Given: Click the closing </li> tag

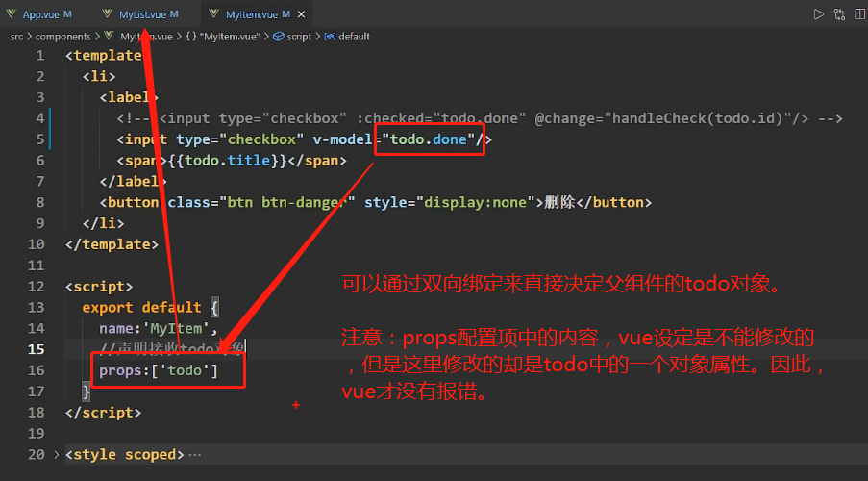Looking at the screenshot, I should pos(104,223).
